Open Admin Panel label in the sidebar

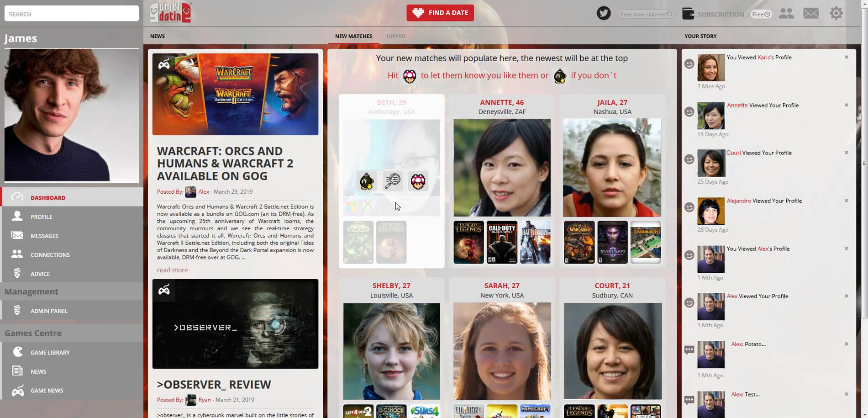(x=49, y=311)
